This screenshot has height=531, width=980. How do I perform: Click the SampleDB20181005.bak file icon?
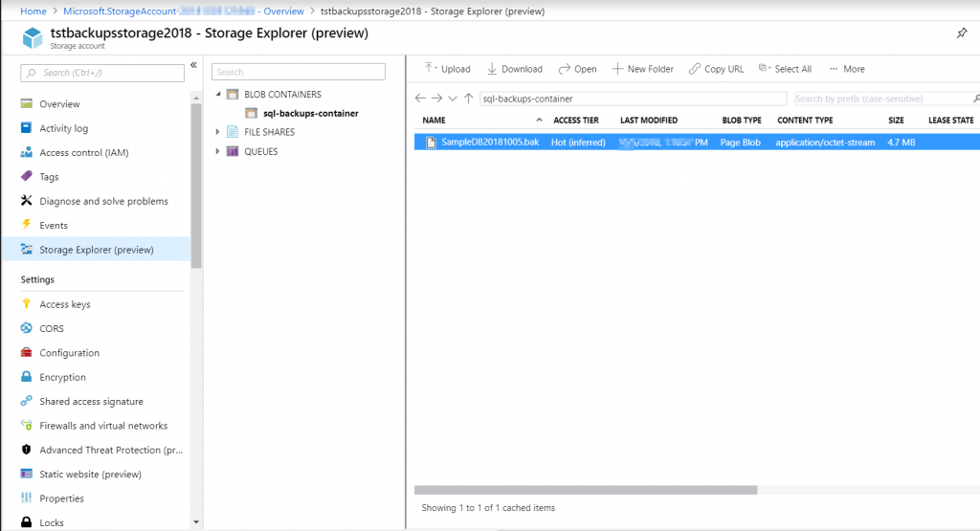click(x=431, y=143)
